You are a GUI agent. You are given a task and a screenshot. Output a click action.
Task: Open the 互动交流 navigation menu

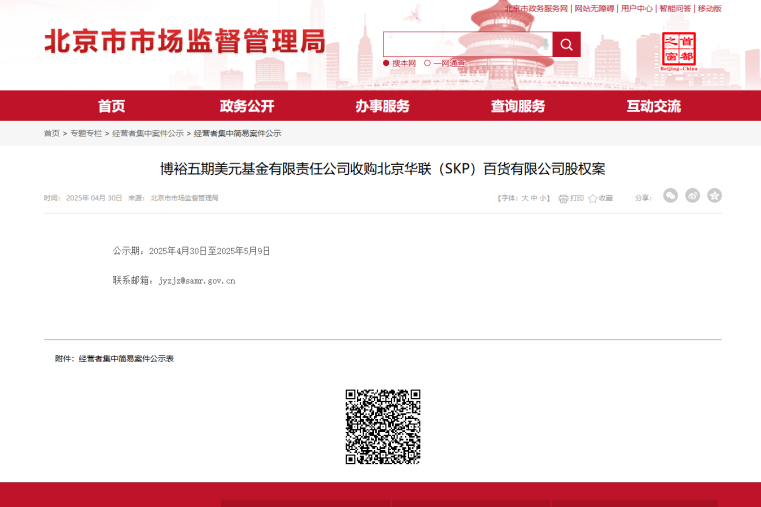(x=653, y=106)
